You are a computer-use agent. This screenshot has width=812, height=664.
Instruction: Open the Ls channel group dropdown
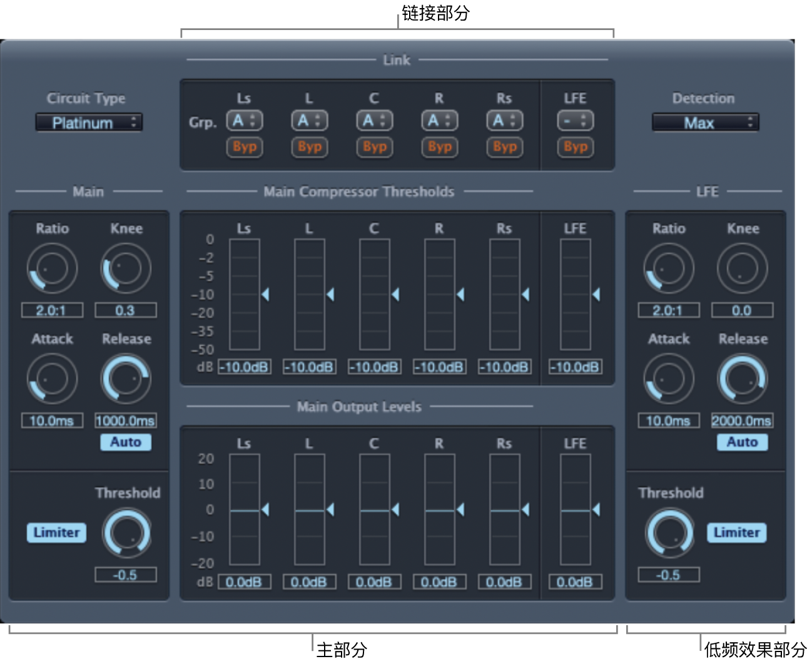pyautogui.click(x=245, y=121)
